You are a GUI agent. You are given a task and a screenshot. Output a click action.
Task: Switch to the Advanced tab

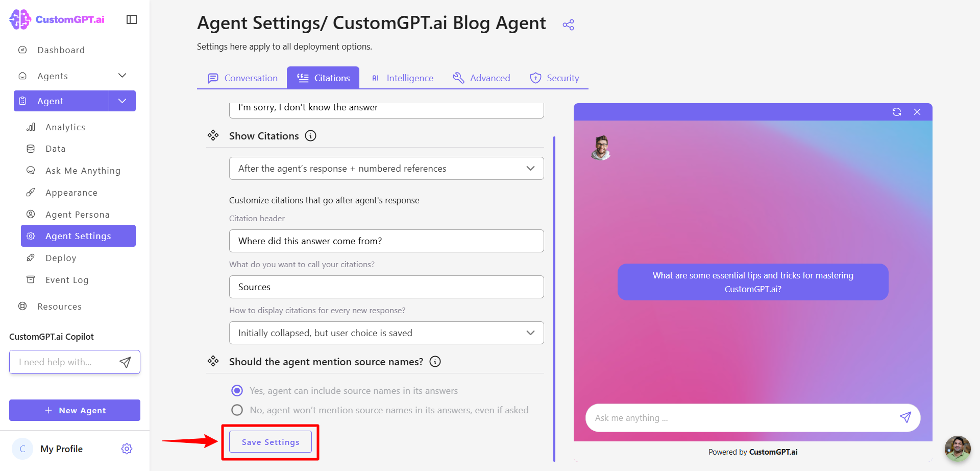click(481, 78)
